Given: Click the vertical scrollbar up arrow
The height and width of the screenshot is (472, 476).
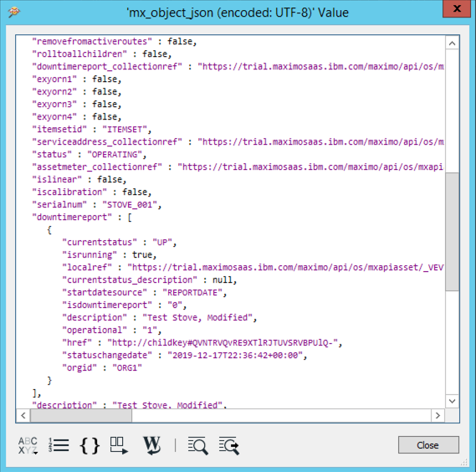Looking at the screenshot, I should pos(452,44).
